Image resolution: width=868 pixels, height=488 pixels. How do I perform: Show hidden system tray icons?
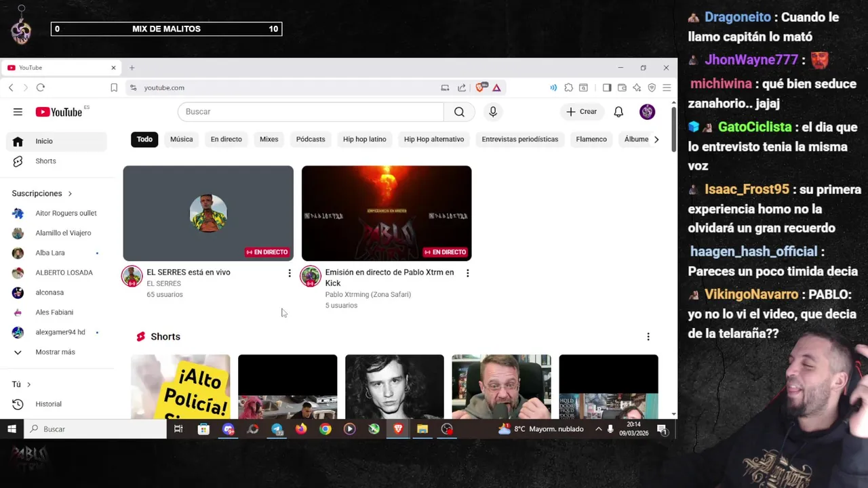click(598, 429)
